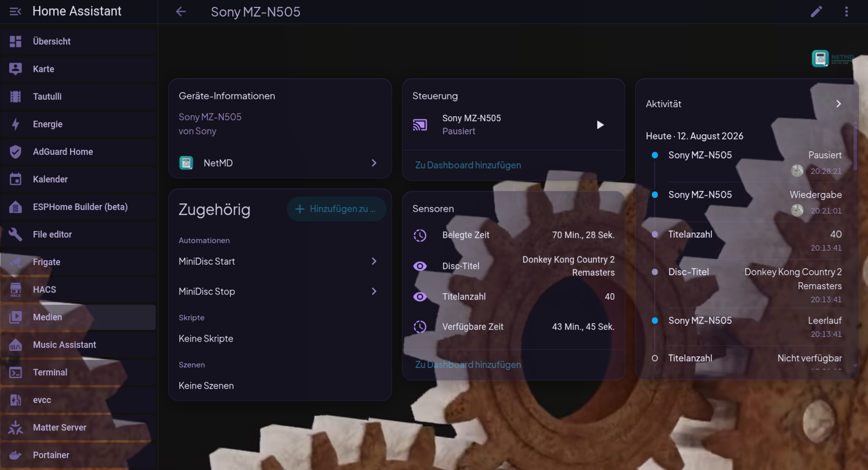Image resolution: width=868 pixels, height=470 pixels.
Task: Click the Verfügbare Zeit value 43 Min., 45 Sek.
Action: [x=583, y=327]
